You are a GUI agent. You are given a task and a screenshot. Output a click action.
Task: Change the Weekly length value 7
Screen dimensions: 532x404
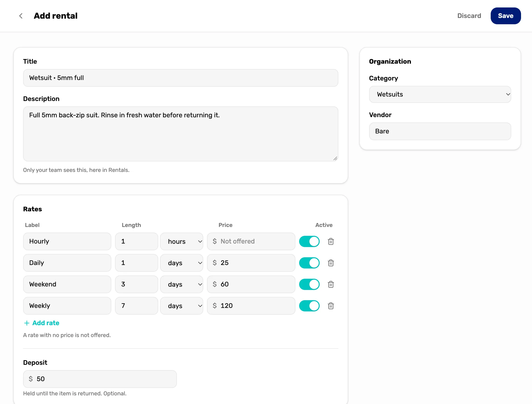point(136,306)
